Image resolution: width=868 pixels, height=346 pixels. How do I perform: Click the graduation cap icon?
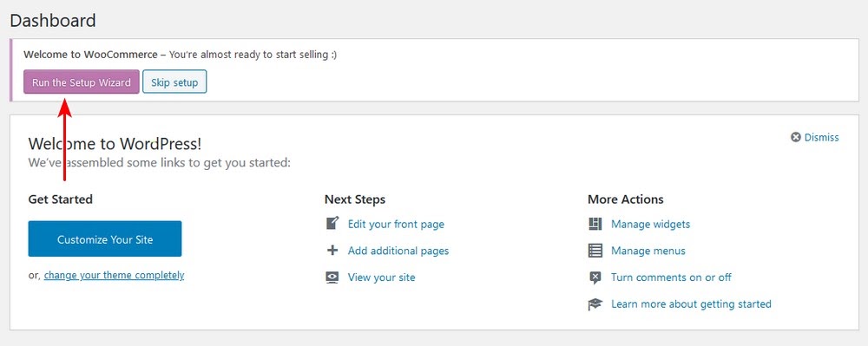pos(595,304)
